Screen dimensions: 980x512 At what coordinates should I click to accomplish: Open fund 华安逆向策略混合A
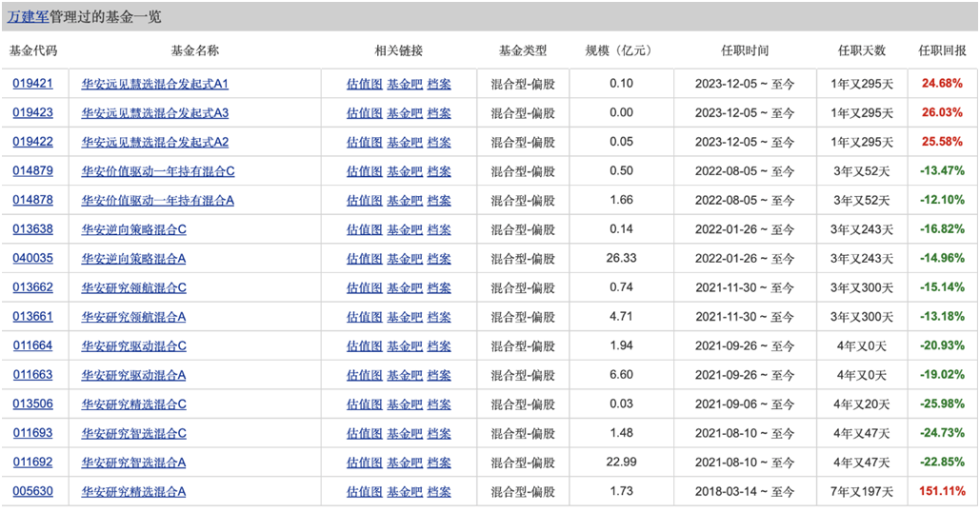[134, 259]
